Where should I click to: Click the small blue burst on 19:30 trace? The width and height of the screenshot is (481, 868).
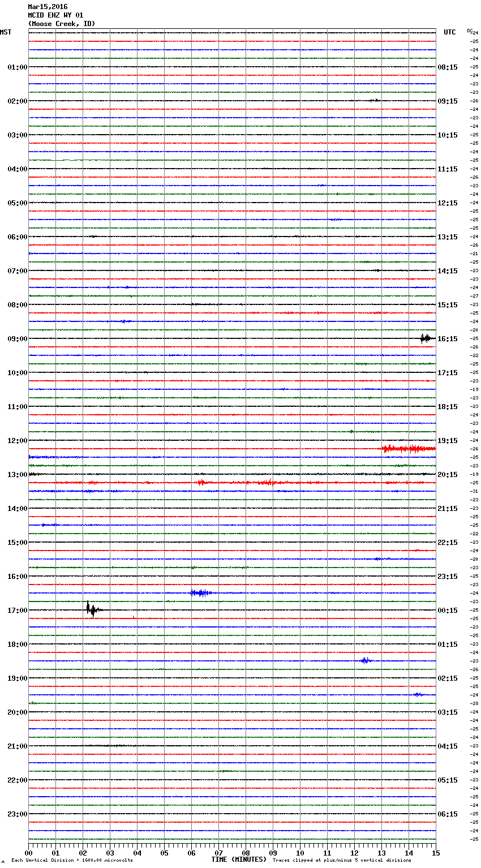418,694
